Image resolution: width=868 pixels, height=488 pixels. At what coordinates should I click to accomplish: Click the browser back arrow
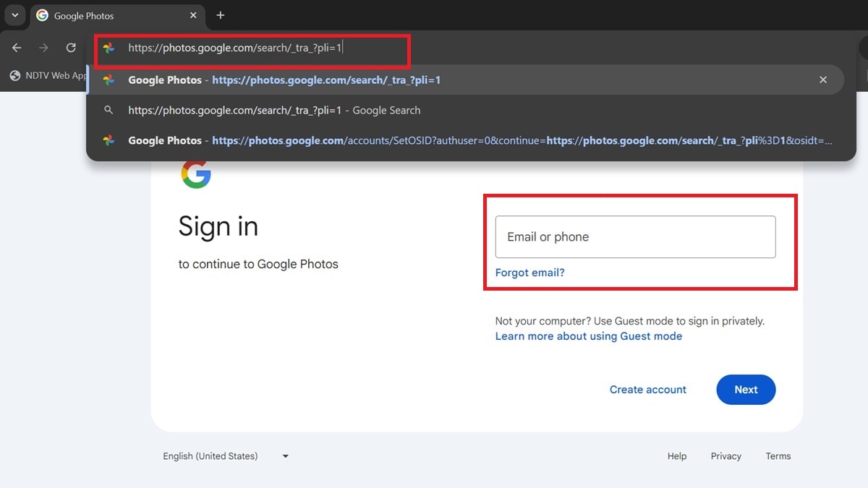17,48
